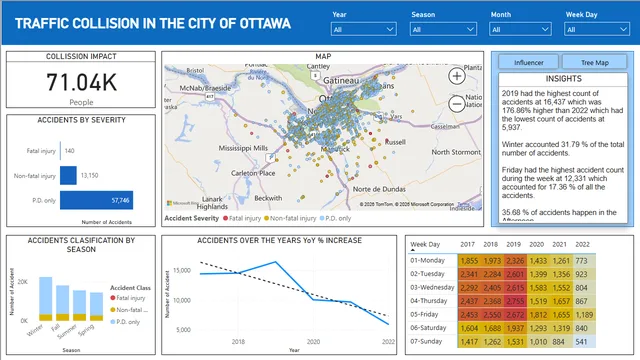Click the Carleton Place map label

point(253,173)
